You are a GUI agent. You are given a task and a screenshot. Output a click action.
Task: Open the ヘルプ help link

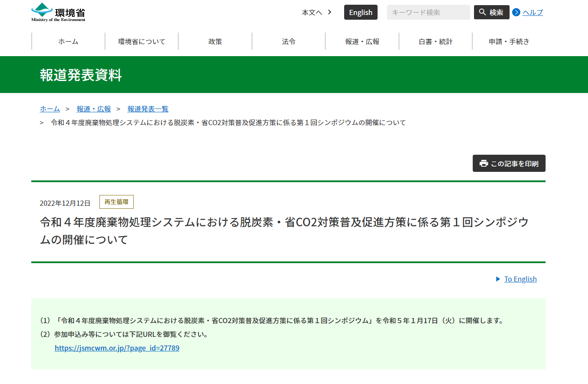532,12
